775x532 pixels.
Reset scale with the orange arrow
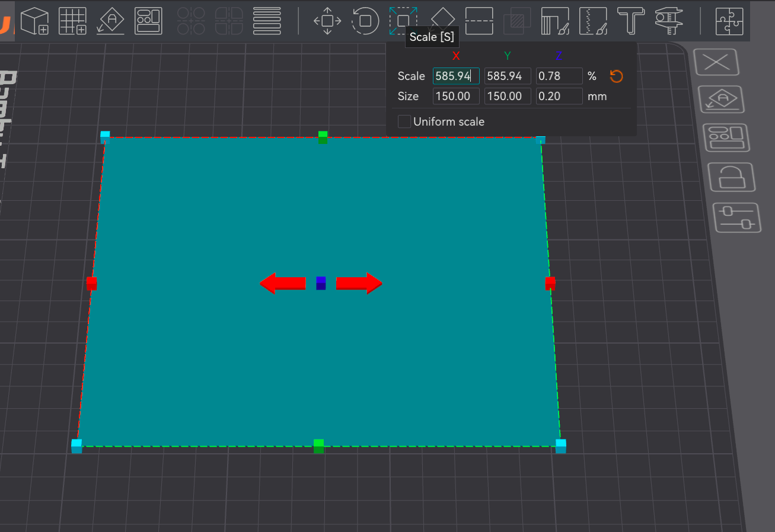(616, 76)
